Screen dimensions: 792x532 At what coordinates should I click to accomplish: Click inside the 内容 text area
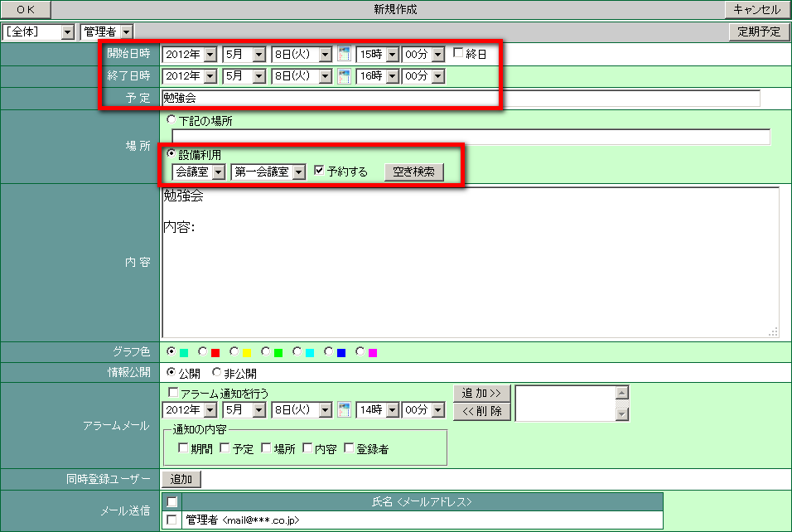point(471,262)
